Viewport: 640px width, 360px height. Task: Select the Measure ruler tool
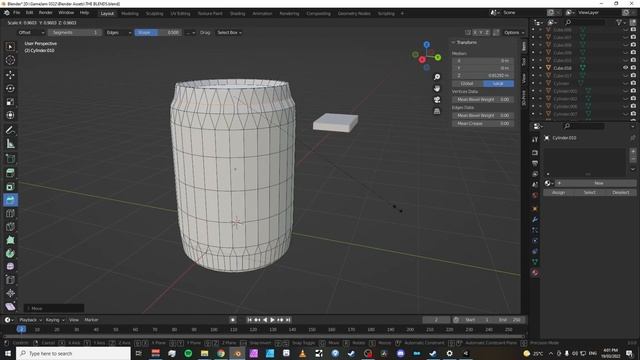coord(10,144)
